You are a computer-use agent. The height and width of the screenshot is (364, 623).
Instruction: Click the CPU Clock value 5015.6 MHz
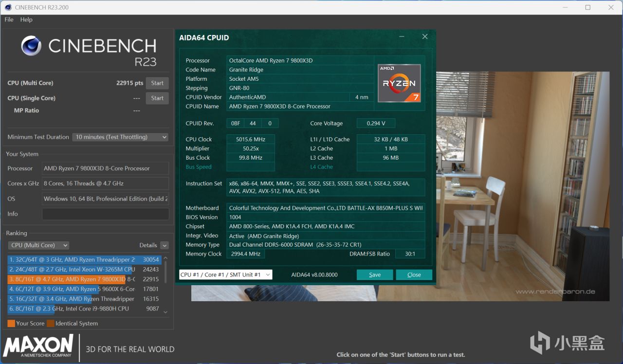(x=251, y=140)
